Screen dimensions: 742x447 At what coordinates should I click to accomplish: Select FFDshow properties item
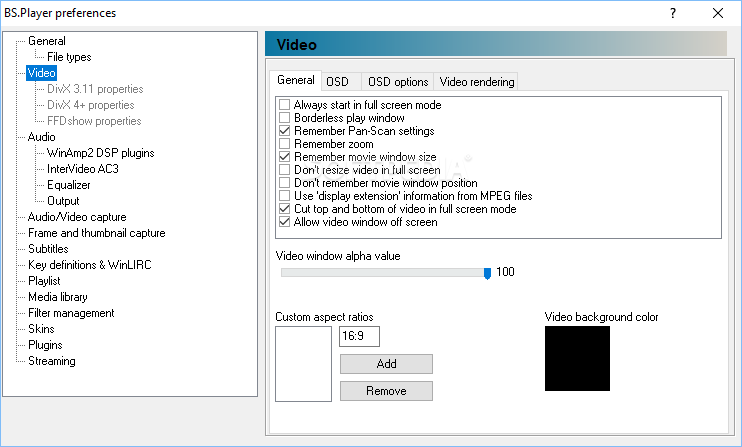(94, 121)
